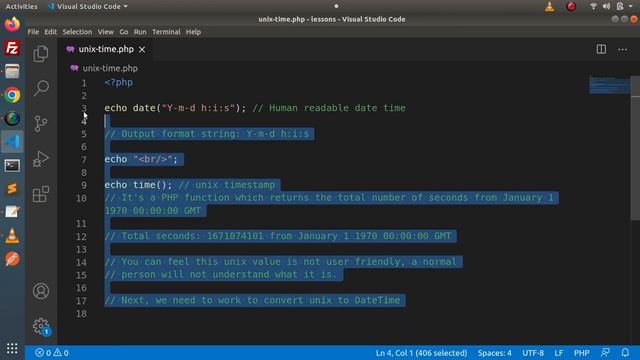Open Files manager from the dock
640x360 pixels.
click(x=12, y=71)
